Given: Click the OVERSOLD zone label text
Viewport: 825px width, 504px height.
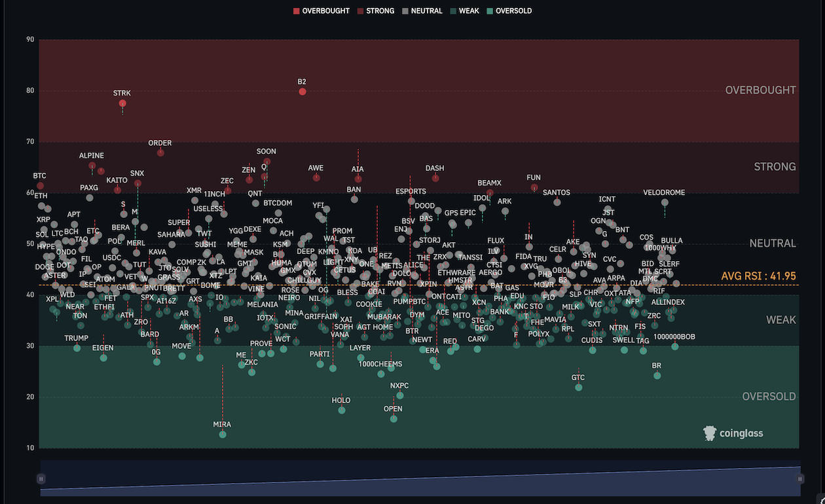Looking at the screenshot, I should click(768, 396).
